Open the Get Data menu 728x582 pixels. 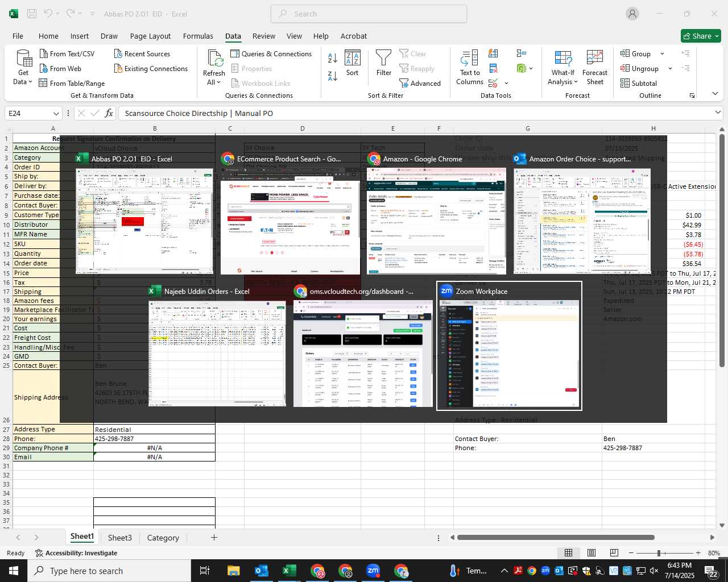click(x=23, y=68)
